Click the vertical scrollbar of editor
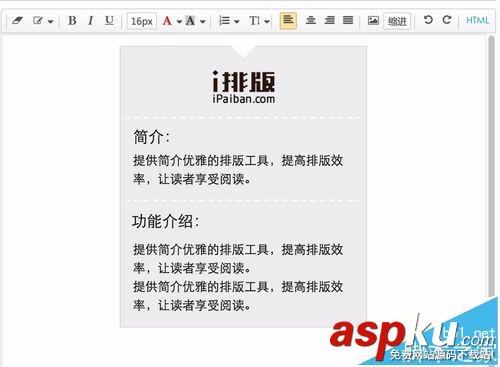The width and height of the screenshot is (500, 367). click(x=491, y=167)
